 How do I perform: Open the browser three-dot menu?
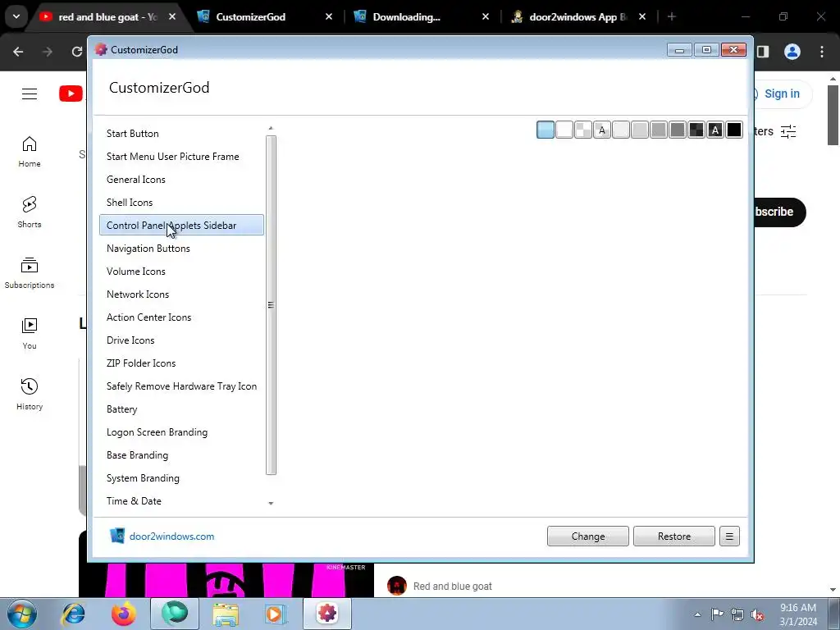coord(822,52)
